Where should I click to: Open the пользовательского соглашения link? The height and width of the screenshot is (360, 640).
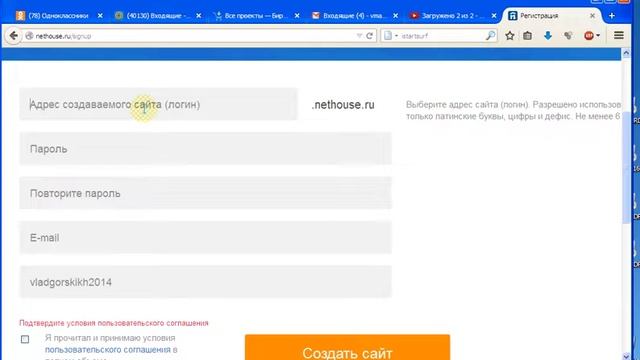[x=108, y=350]
